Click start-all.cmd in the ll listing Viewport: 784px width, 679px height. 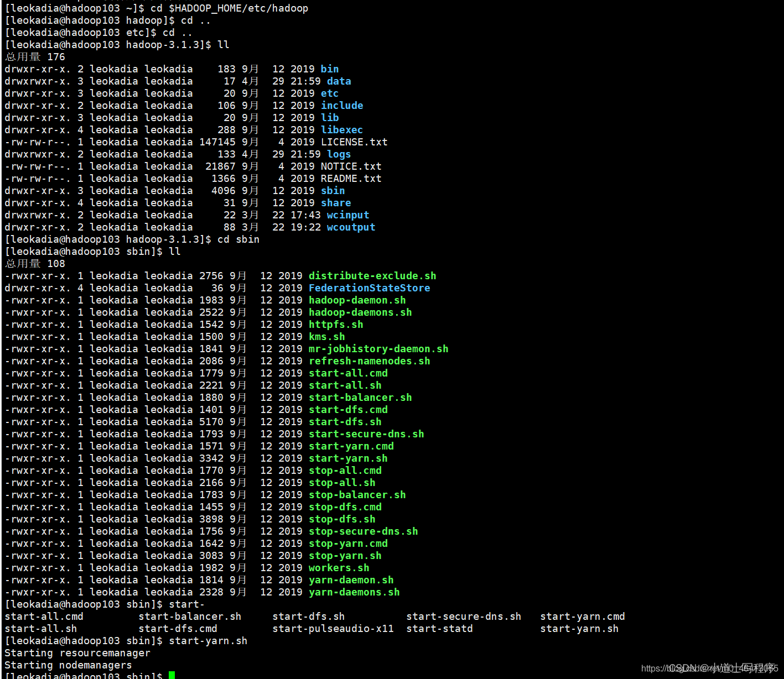[348, 373]
